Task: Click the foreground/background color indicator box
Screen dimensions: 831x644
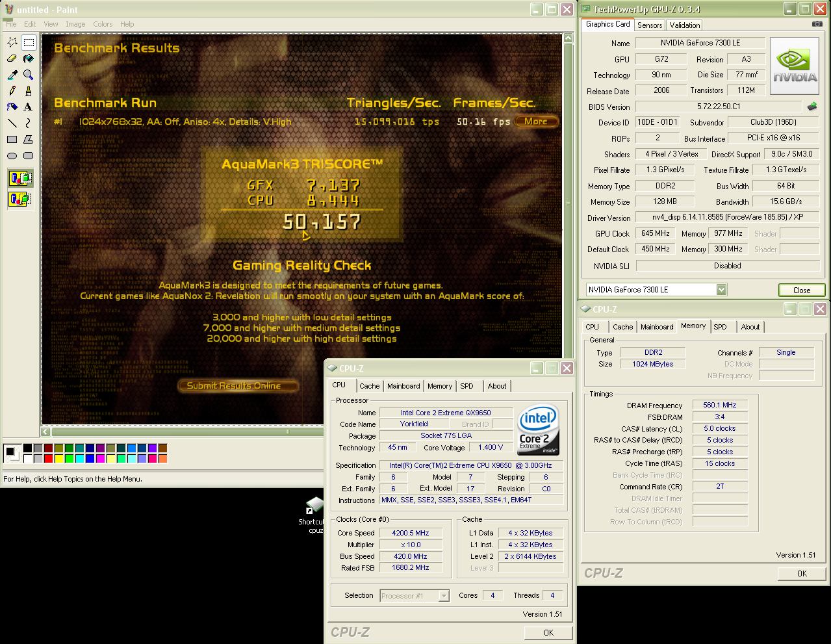Action: (x=12, y=454)
